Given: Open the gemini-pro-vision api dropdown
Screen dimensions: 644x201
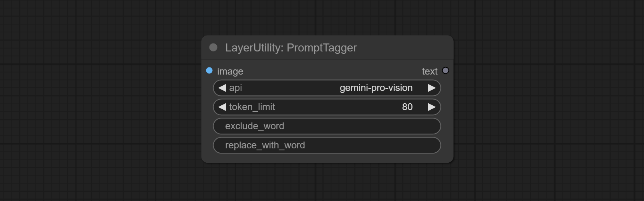Looking at the screenshot, I should click(x=376, y=88).
